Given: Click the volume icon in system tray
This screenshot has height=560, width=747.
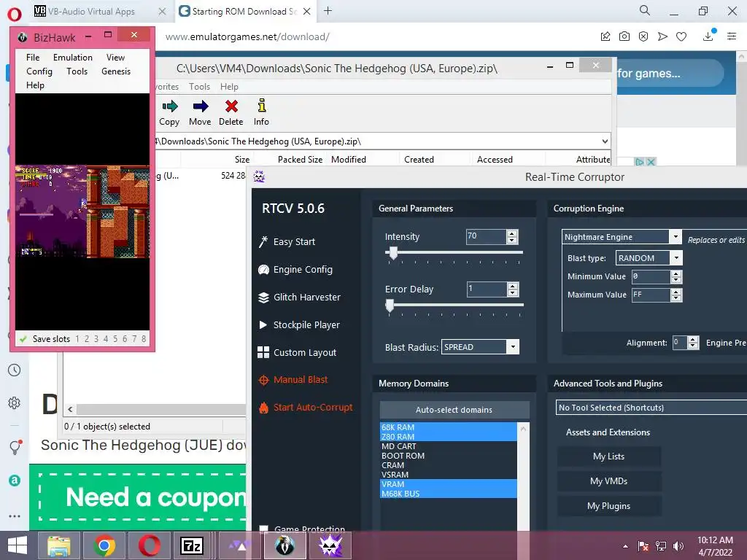Looking at the screenshot, I should coord(678,546).
